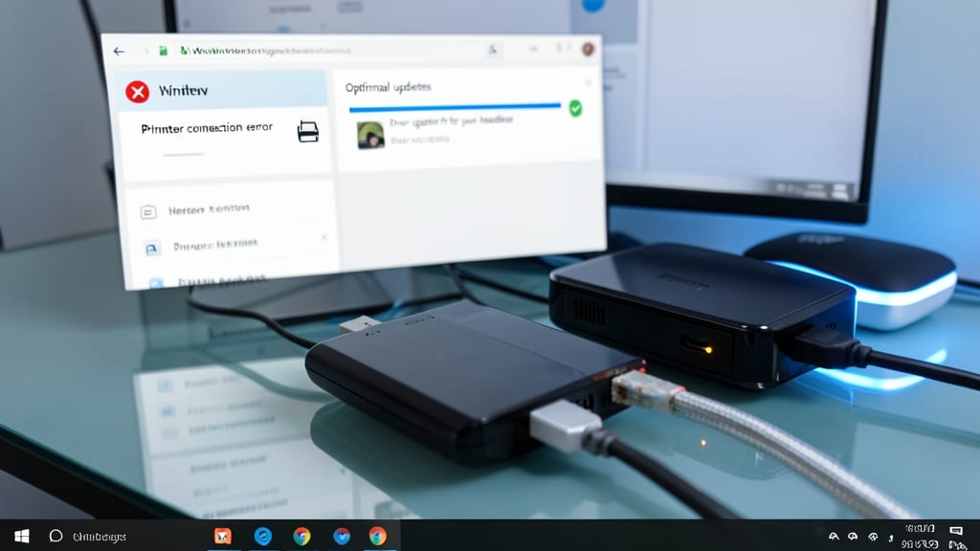The width and height of the screenshot is (980, 551).
Task: Close the Optimal updates panel
Action: coord(589,82)
